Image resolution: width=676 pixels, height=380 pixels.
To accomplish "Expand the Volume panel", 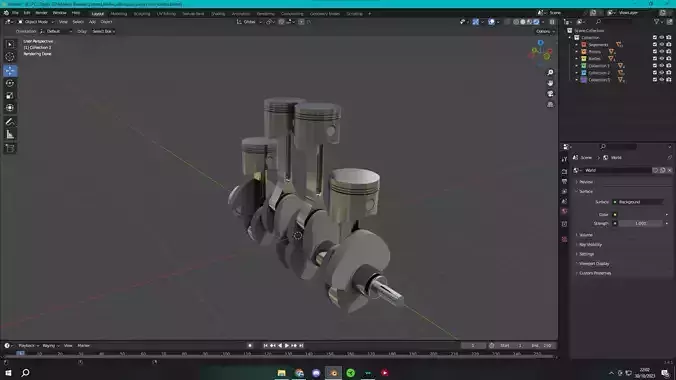I will [585, 235].
